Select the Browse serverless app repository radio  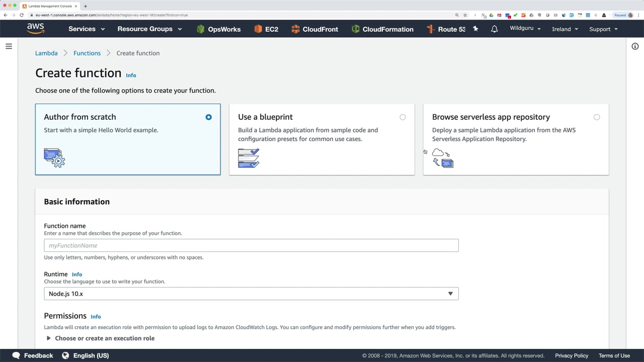point(597,117)
